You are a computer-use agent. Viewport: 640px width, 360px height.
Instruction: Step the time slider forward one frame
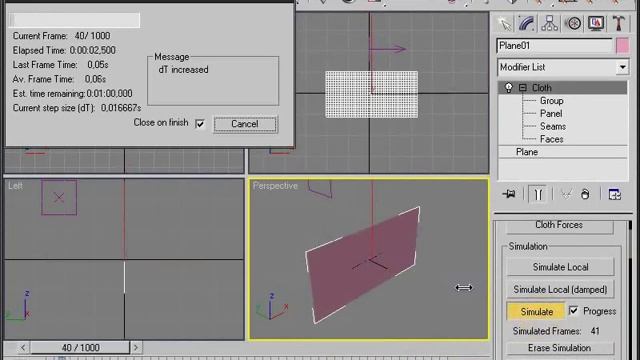click(136, 348)
